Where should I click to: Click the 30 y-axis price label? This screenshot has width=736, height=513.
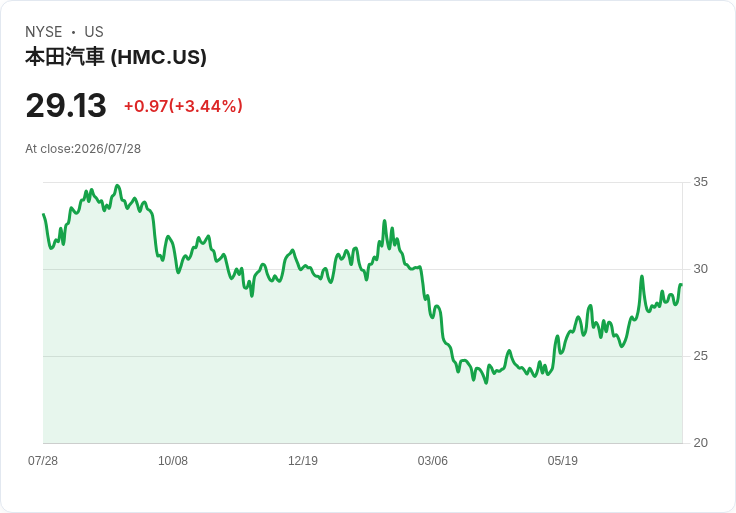[x=700, y=269]
